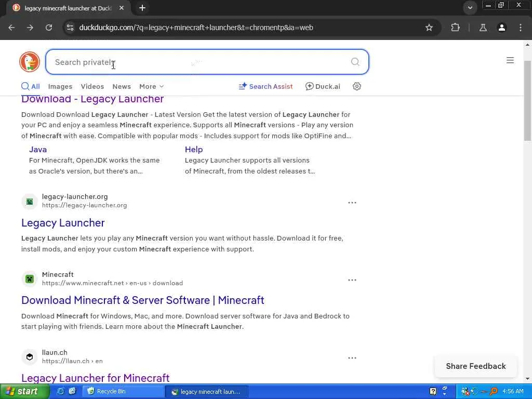Open the Chrome profile icon
Screen dimensions: 532x399
pyautogui.click(x=501, y=28)
